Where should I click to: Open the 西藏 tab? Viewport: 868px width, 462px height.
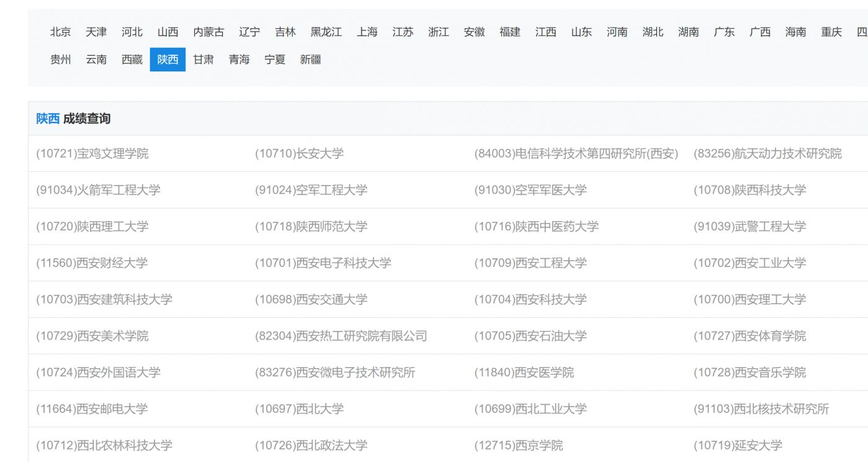click(132, 60)
